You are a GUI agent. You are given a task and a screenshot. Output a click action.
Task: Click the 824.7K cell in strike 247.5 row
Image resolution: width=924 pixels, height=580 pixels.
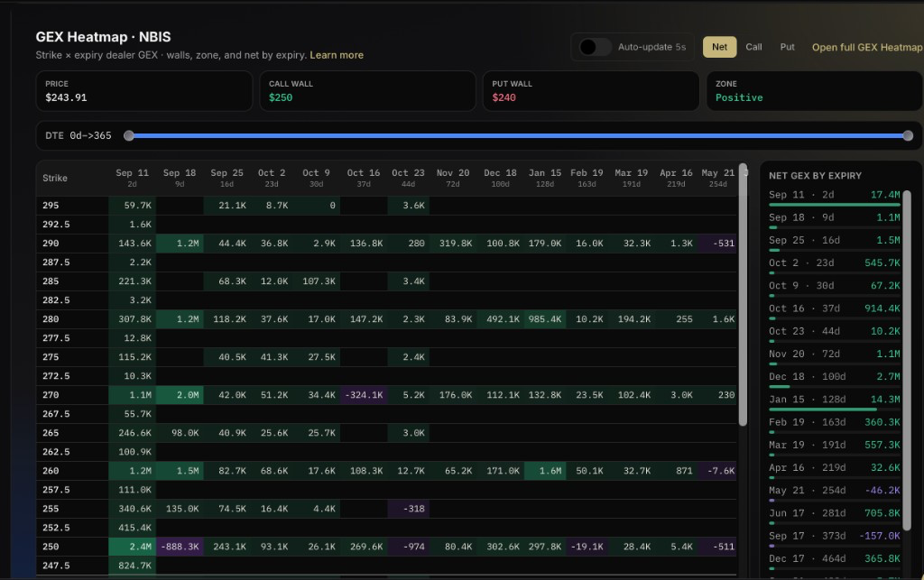click(x=132, y=566)
